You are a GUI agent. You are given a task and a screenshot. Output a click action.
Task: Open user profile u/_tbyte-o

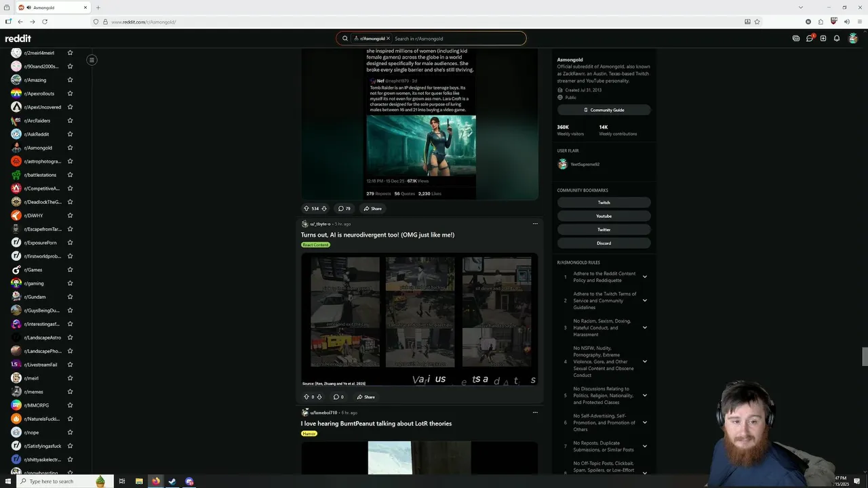[320, 224]
